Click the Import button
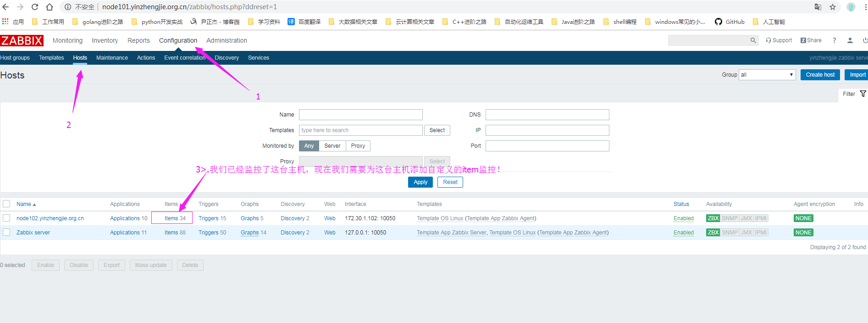Image resolution: width=868 pixels, height=323 pixels. pos(857,75)
